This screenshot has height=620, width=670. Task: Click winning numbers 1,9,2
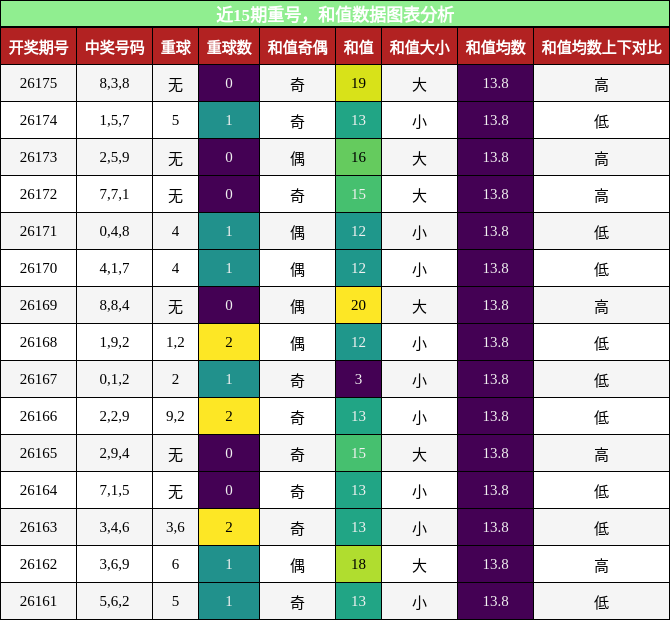115,342
